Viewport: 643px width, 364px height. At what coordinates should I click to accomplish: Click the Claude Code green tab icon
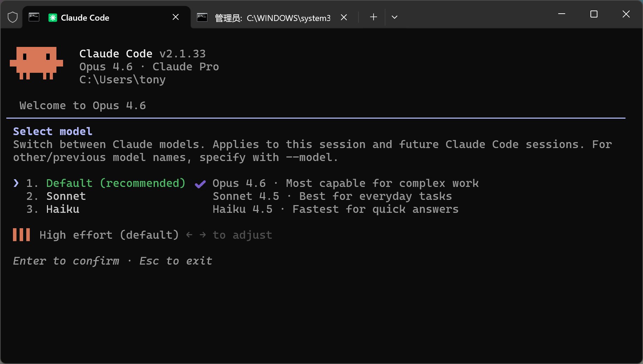click(x=53, y=17)
